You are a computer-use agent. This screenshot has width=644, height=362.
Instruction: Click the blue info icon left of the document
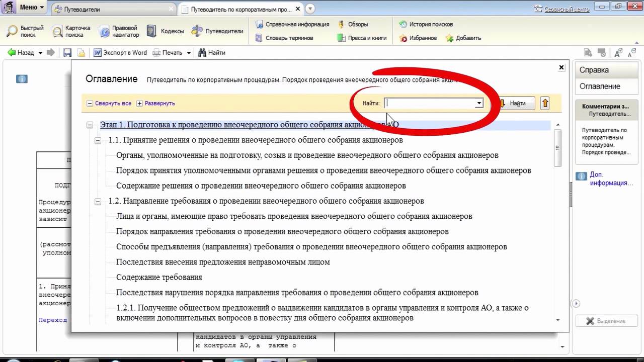[x=21, y=79]
